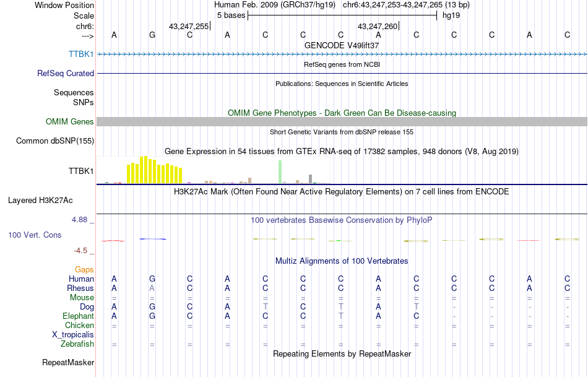Click Repeating Elements by RepeatMasker title
This screenshot has height=377, width=588.
(342, 353)
